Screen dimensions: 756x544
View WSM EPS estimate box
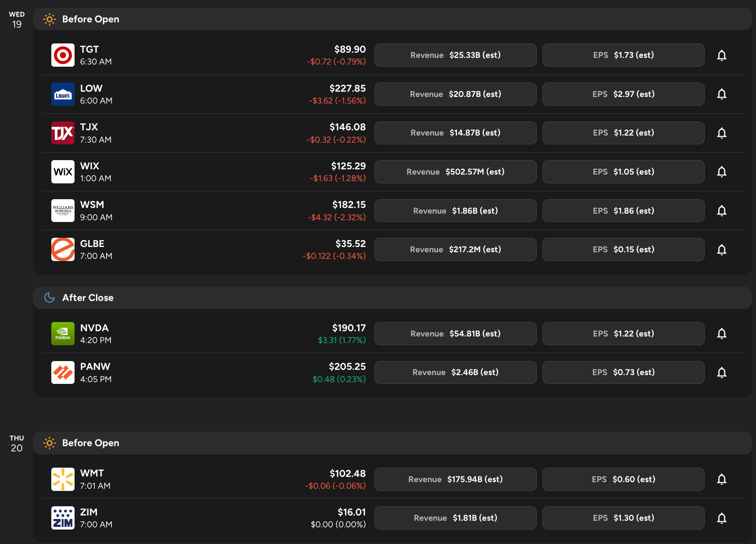[623, 211]
